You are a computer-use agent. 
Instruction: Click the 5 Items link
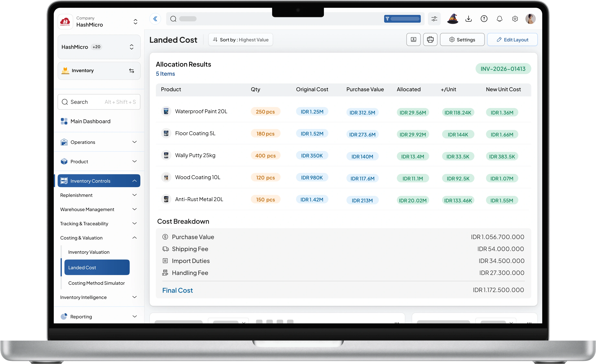click(x=166, y=74)
